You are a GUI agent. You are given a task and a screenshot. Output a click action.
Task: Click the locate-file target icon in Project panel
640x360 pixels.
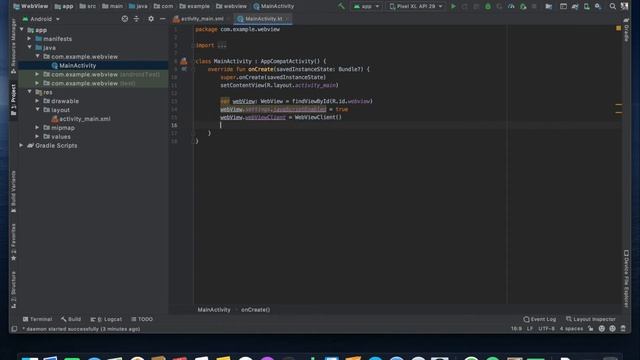[124, 19]
